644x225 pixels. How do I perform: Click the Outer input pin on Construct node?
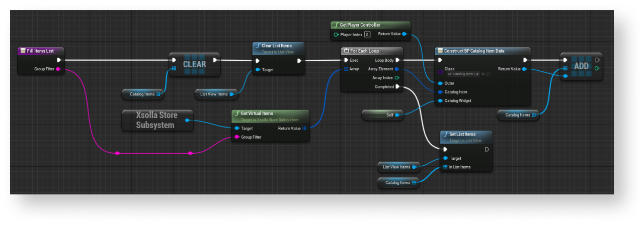point(440,83)
